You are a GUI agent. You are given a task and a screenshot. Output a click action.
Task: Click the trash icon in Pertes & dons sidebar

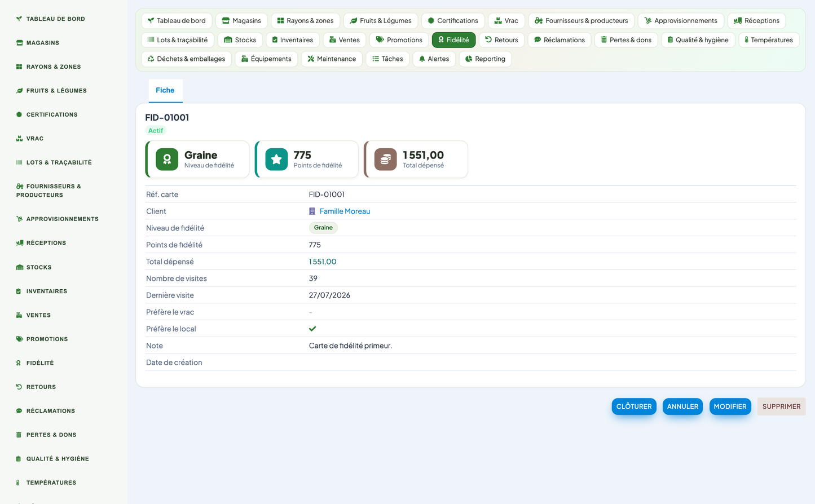pyautogui.click(x=19, y=435)
